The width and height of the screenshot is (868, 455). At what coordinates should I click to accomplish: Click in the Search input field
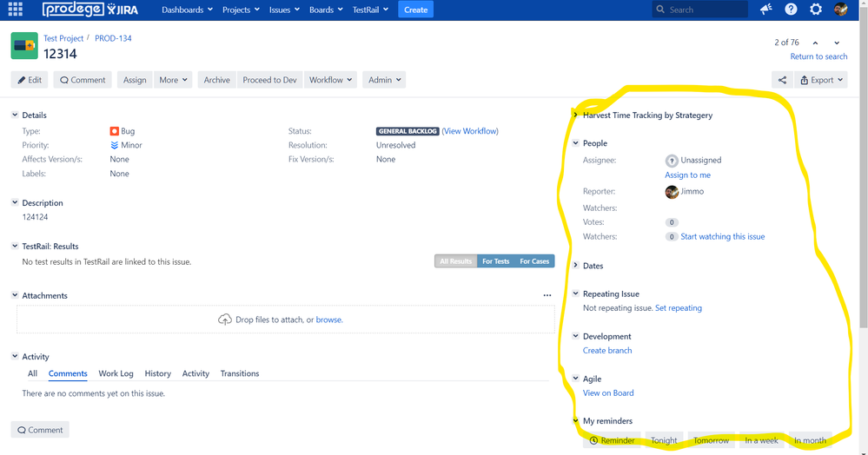[700, 10]
